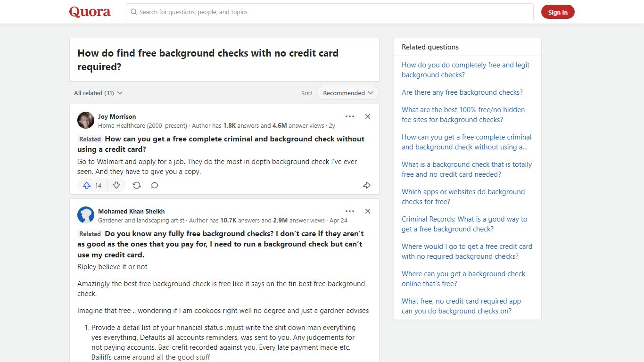This screenshot has height=362, width=644.
Task: Open Joy Morrison's profile picture
Action: coord(86,121)
